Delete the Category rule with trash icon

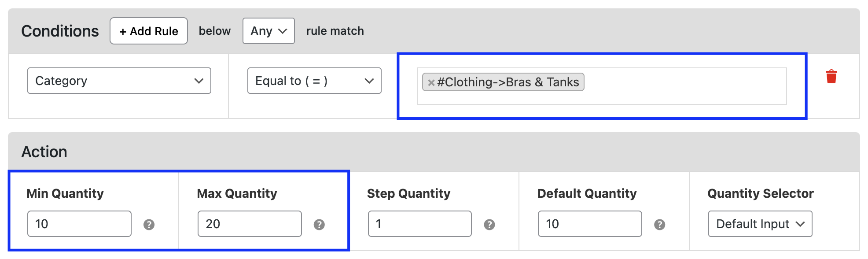click(831, 77)
